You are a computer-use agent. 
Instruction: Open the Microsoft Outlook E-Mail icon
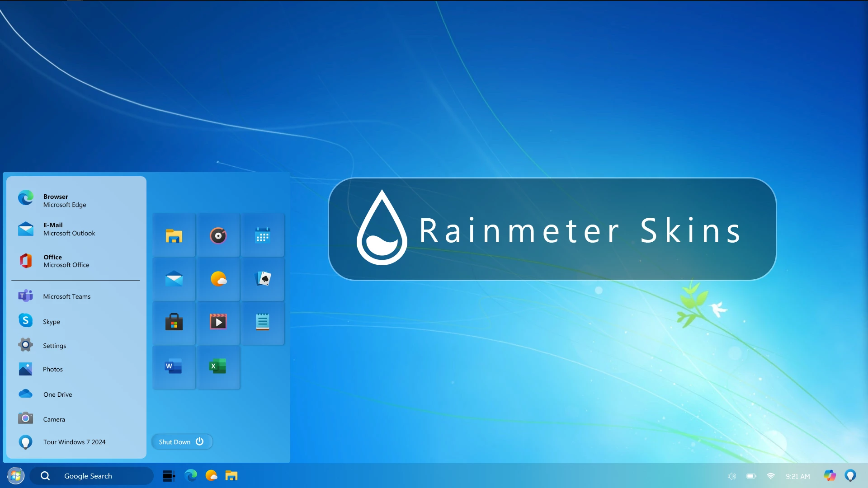pos(26,229)
